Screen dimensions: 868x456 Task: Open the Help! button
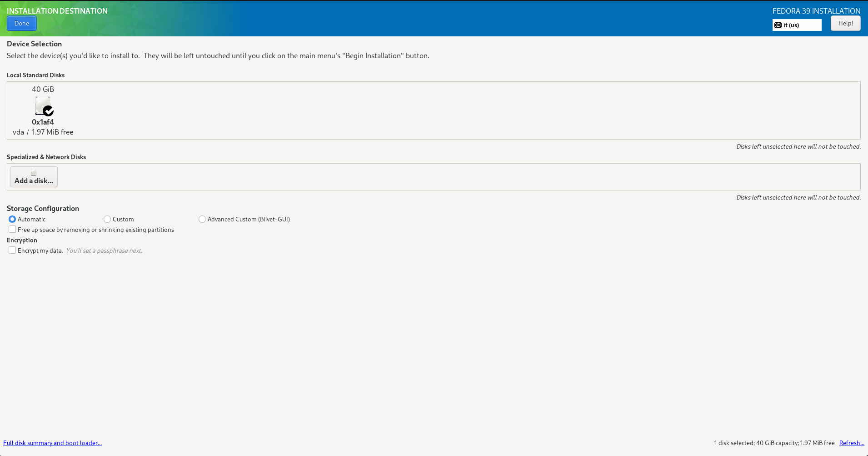845,23
